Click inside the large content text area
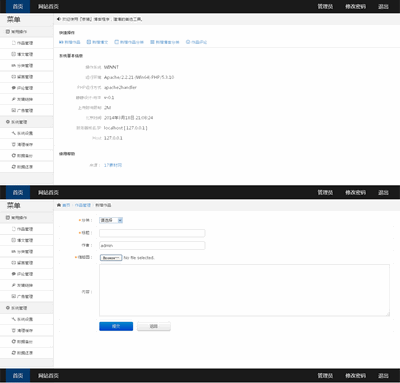Image resolution: width=400 pixels, height=383 pixels. 244,290
